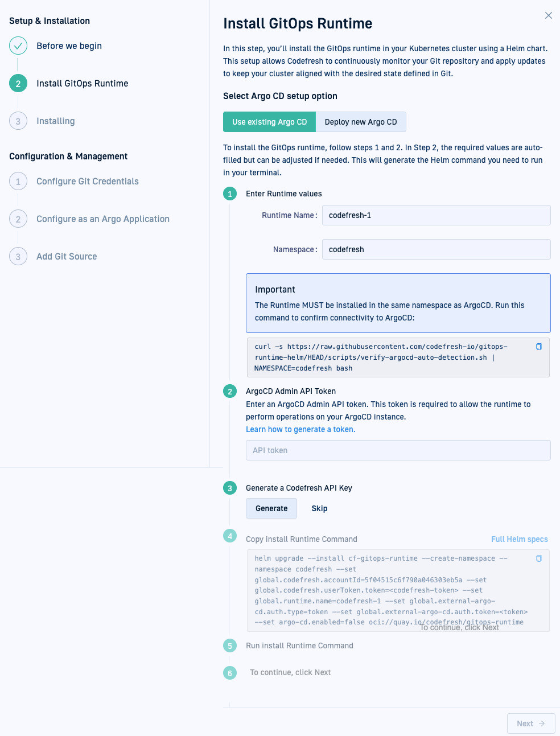Image resolution: width=560 pixels, height=736 pixels.
Task: Close the Install GitOps Runtime panel
Action: [x=548, y=15]
